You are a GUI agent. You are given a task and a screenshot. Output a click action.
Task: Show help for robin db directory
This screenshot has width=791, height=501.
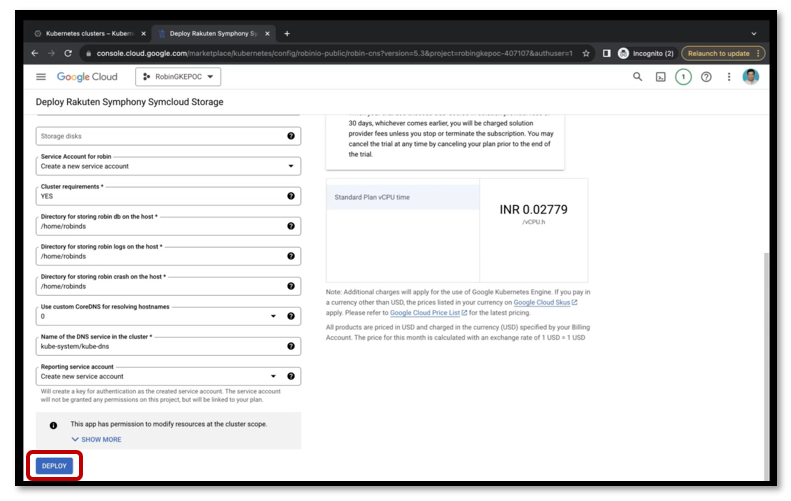tap(291, 226)
